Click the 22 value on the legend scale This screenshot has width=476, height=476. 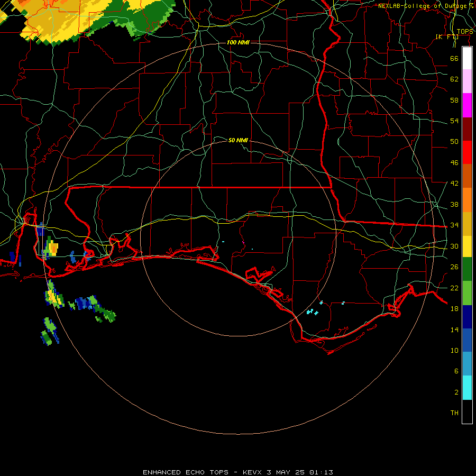(x=454, y=288)
